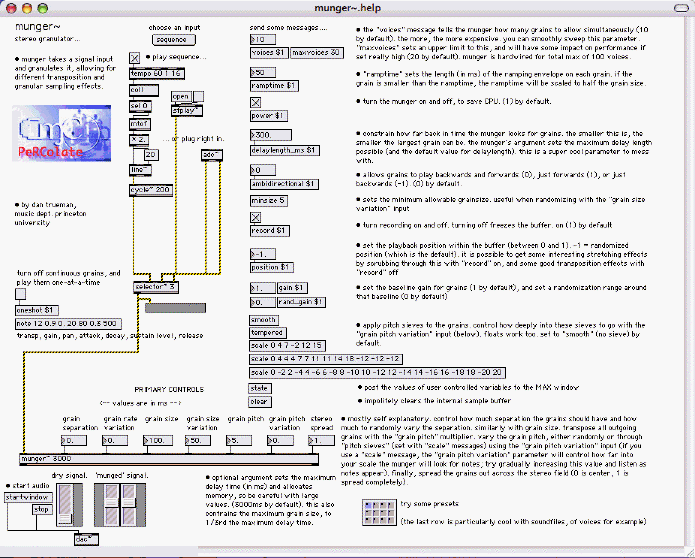695x558 pixels.
Task: Select the 'dac~' object box
Action: pos(86,539)
